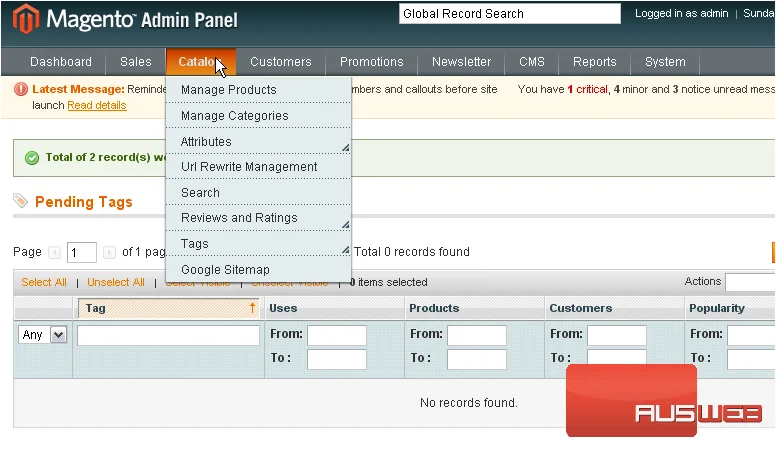Open the CMS menu
This screenshot has height=450, width=776.
click(532, 62)
